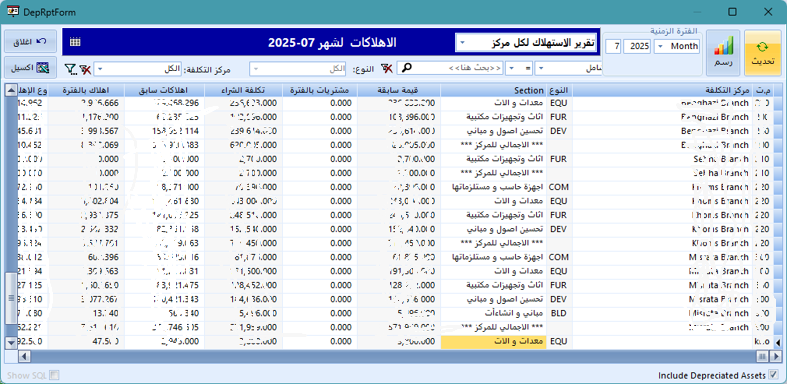The image size is (787, 384).
Task: Click the اكسيل Excel export button
Action: 30,67
